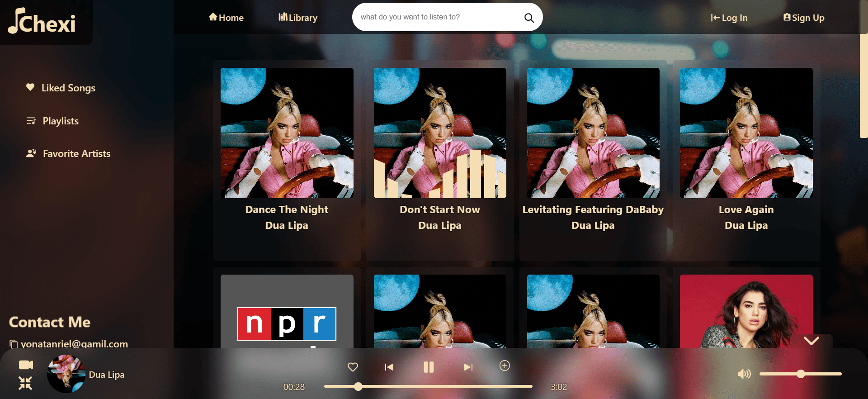Open the Log In page
The width and height of the screenshot is (868, 399).
(729, 18)
